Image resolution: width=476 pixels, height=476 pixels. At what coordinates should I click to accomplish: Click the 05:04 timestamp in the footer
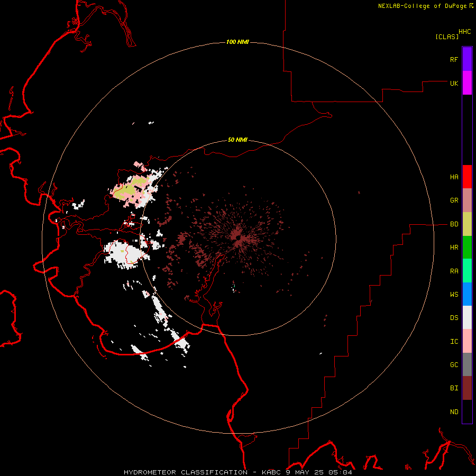[340, 472]
